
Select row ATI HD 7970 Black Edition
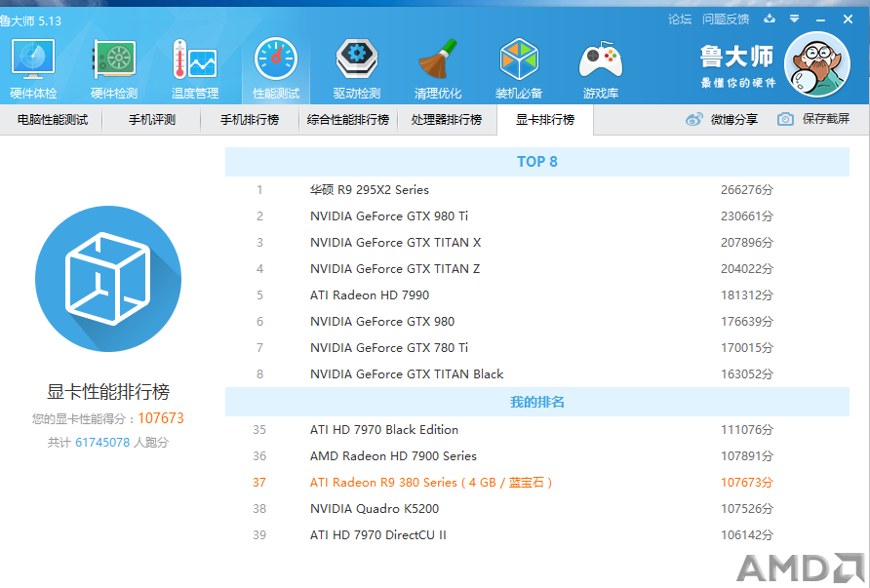537,430
